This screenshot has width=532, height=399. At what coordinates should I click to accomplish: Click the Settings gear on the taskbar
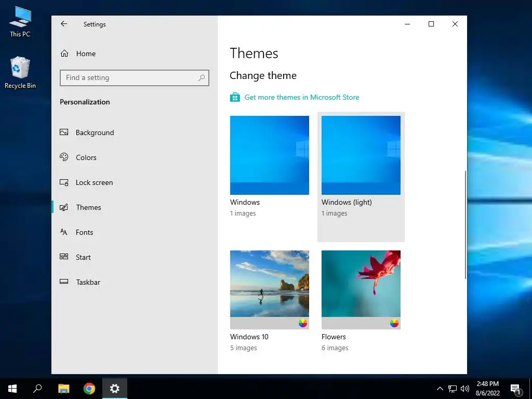click(x=115, y=389)
